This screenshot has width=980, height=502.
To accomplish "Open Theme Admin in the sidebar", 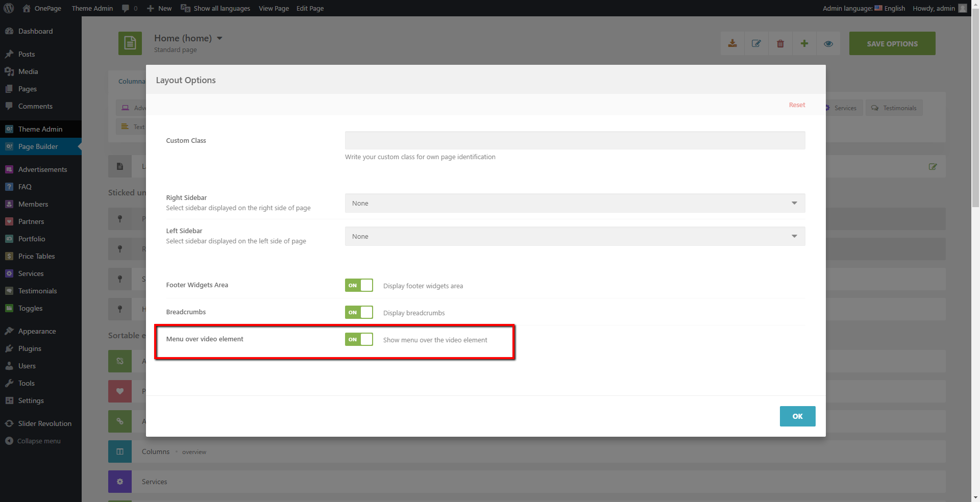I will [41, 129].
